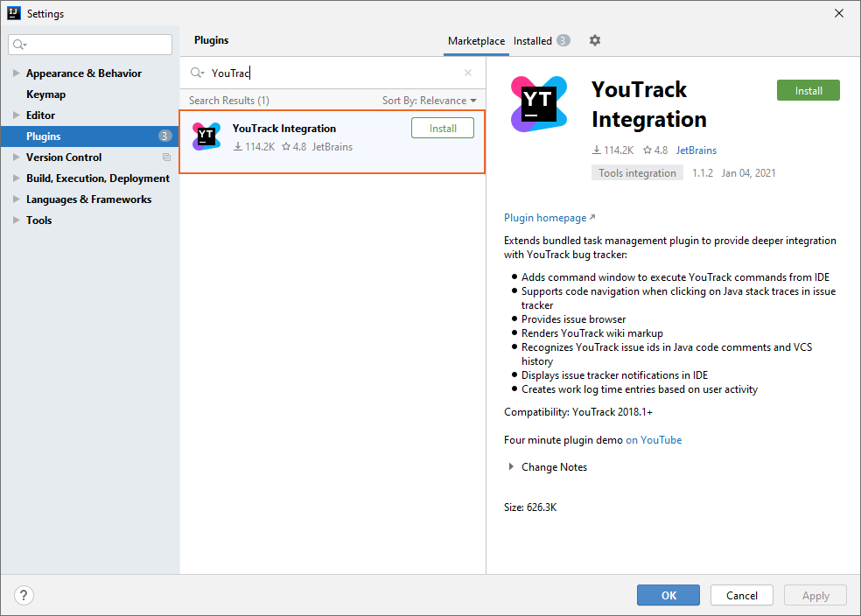The image size is (861, 616).
Task: Click the IntelliJ logo in the title bar
Action: tap(12, 12)
